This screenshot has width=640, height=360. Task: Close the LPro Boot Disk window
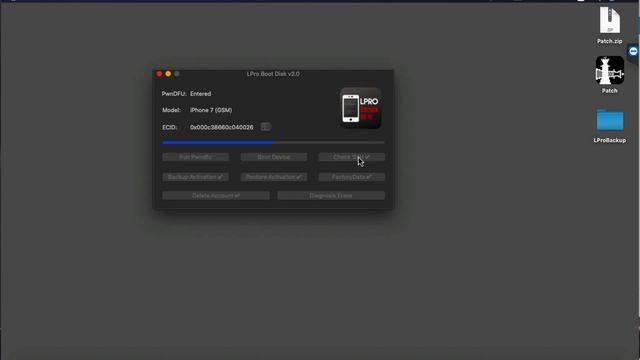coord(159,74)
